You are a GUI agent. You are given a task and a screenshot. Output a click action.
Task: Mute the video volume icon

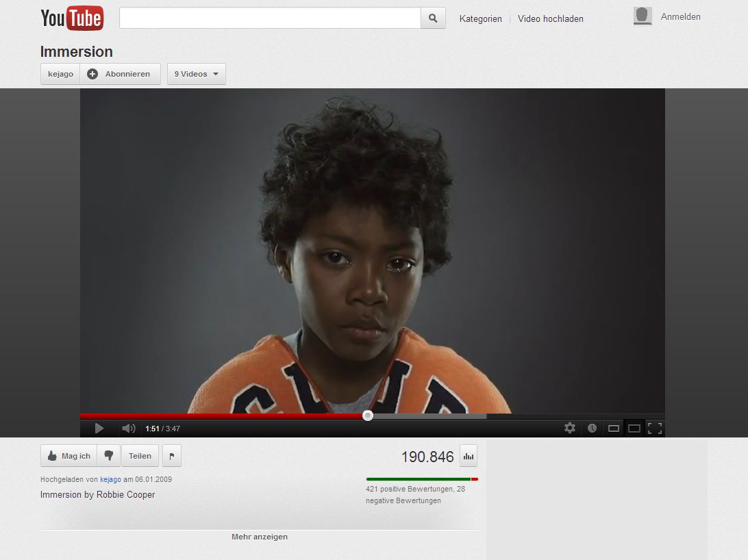click(128, 429)
